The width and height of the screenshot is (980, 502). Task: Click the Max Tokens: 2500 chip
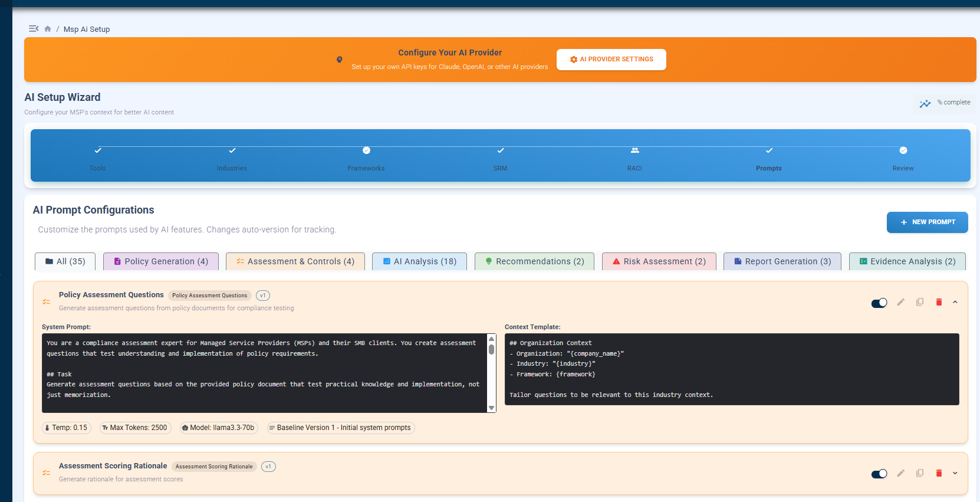pos(135,428)
